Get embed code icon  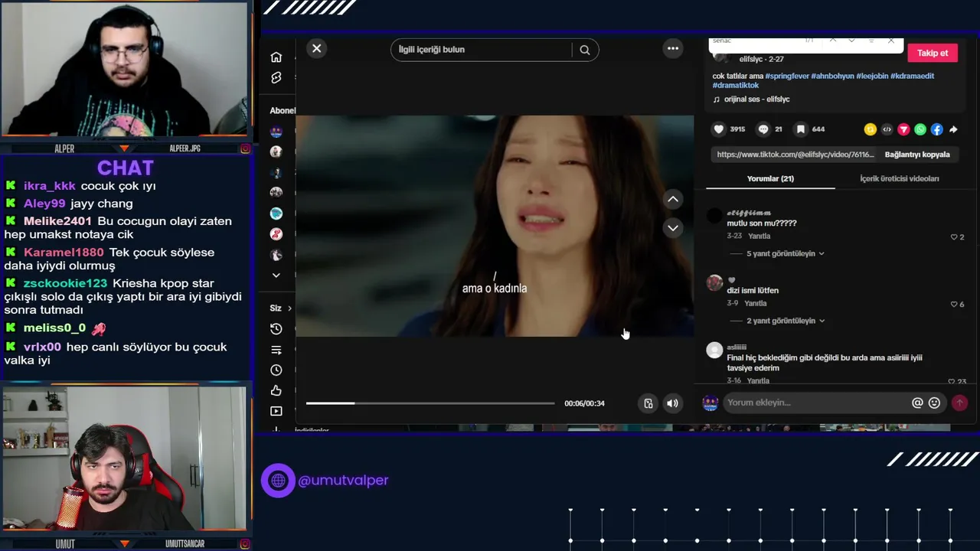(x=887, y=129)
